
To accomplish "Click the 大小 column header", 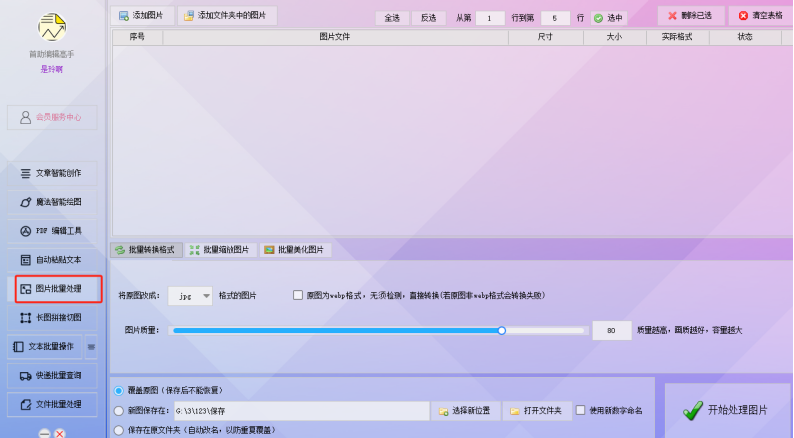I will pos(615,37).
